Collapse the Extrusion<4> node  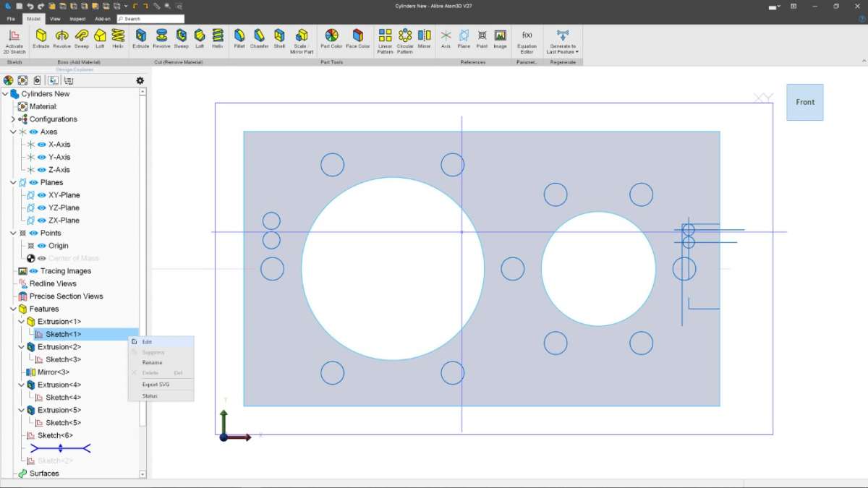21,385
